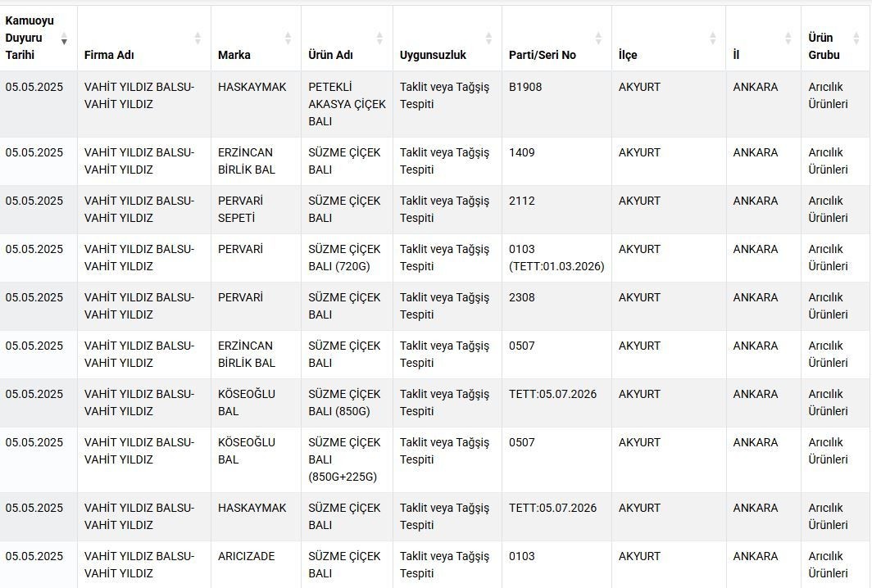Click sort arrows in Firma Adı column

coord(198,38)
